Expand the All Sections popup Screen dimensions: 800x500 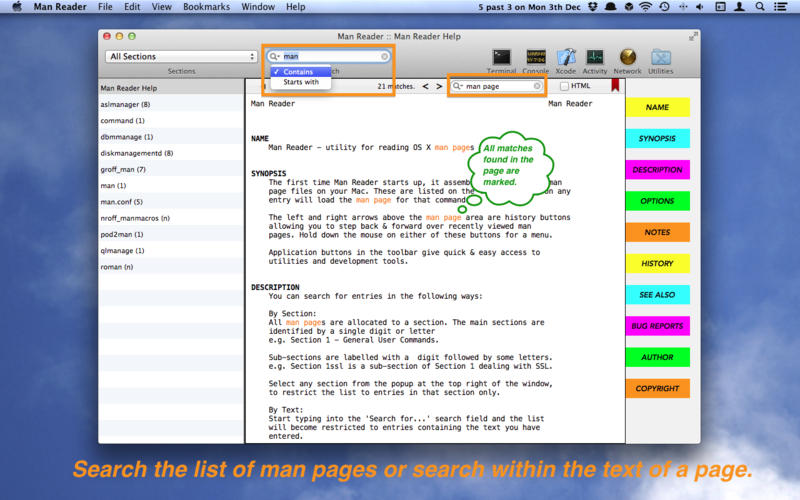click(181, 57)
